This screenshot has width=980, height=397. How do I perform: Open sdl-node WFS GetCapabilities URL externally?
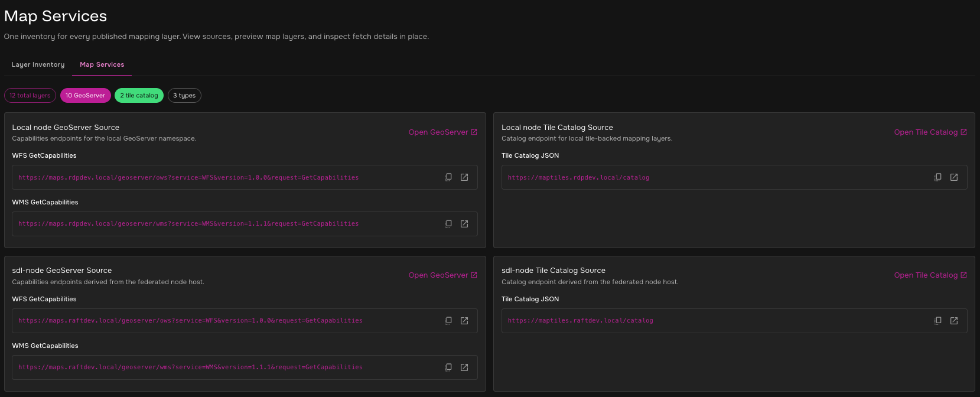coord(464,321)
